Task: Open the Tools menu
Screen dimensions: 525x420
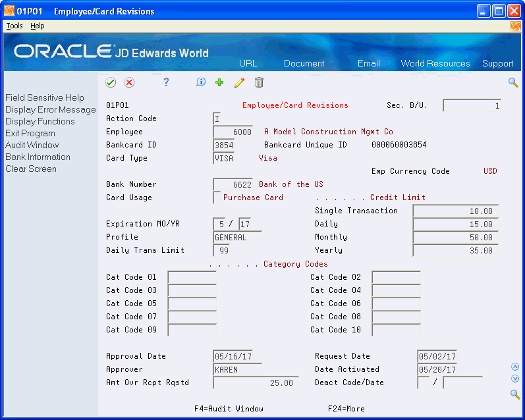Action: pyautogui.click(x=14, y=26)
